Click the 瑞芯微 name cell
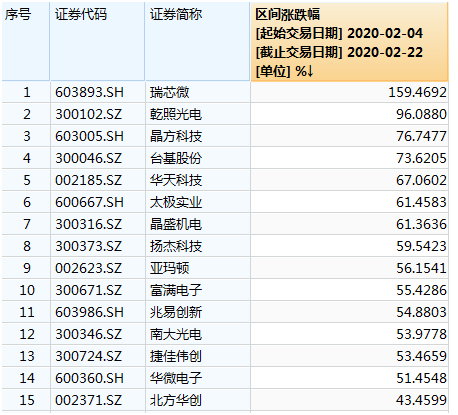 tap(197, 92)
